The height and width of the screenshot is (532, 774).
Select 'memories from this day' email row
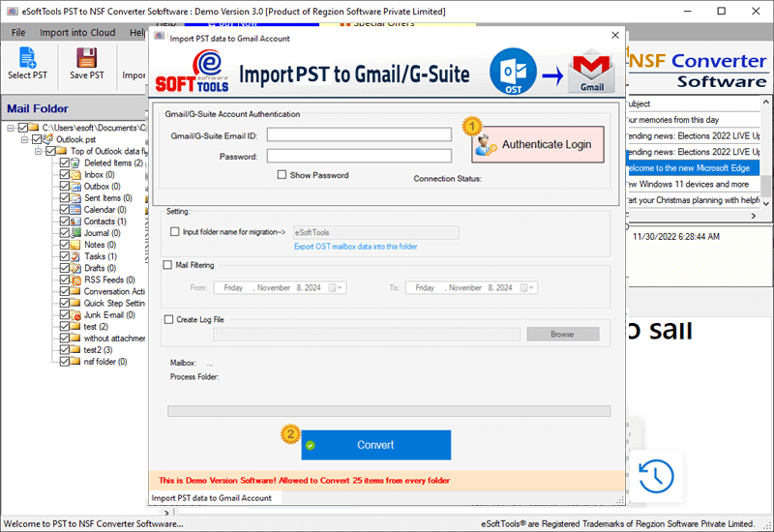point(693,120)
